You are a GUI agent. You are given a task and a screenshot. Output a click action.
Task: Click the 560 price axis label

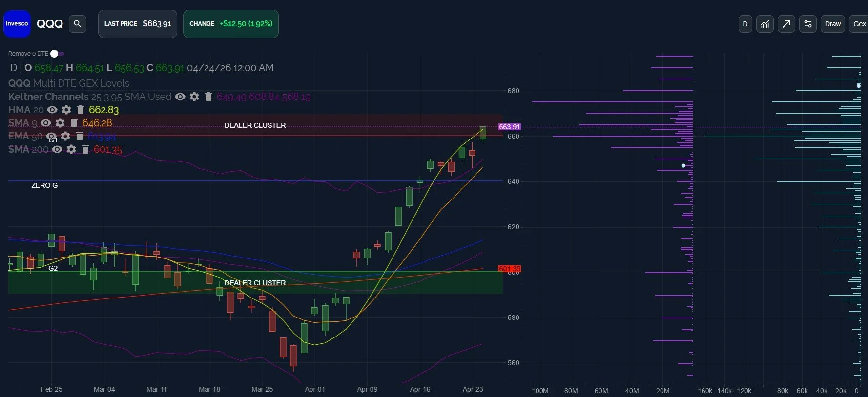pos(514,363)
